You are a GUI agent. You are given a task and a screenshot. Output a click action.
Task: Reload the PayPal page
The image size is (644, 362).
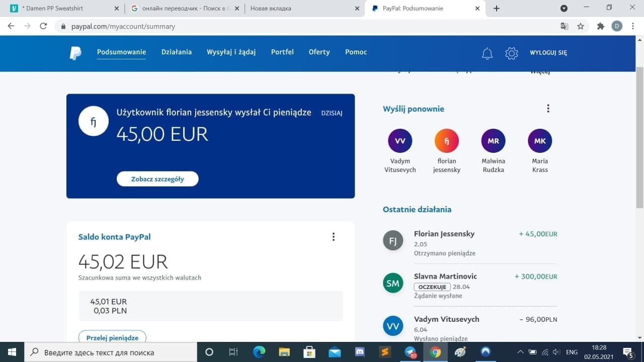[x=43, y=26]
